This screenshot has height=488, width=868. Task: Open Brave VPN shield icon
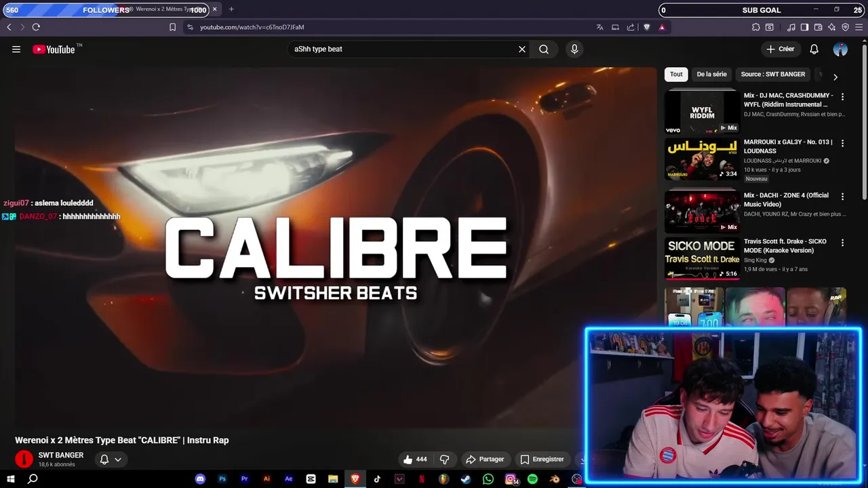(x=845, y=27)
